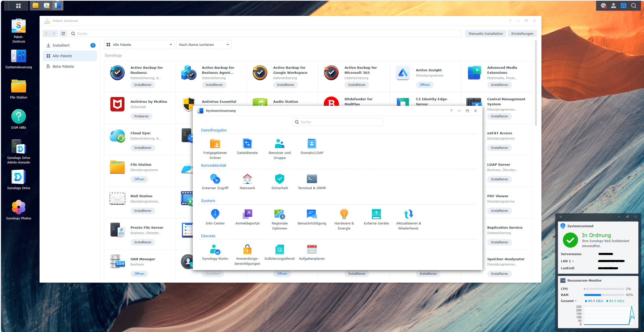Open Indizierungsdienst

[279, 252]
